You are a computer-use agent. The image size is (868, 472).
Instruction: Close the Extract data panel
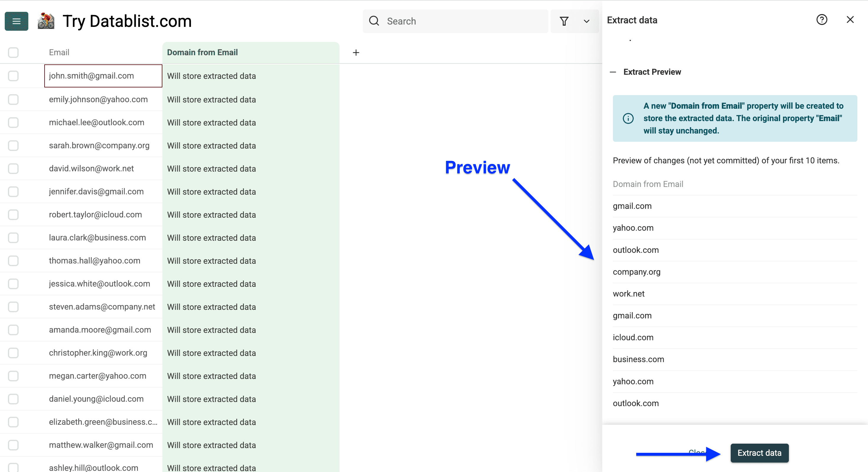point(851,19)
